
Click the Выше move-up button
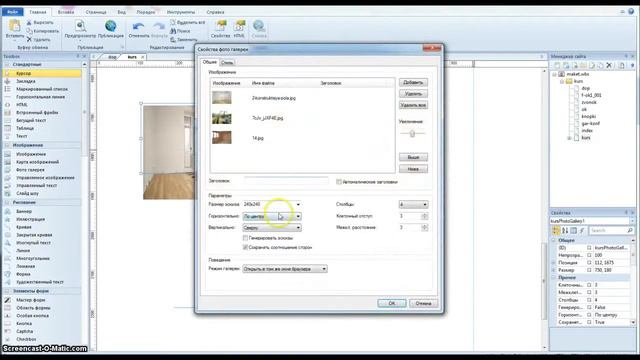(x=413, y=157)
